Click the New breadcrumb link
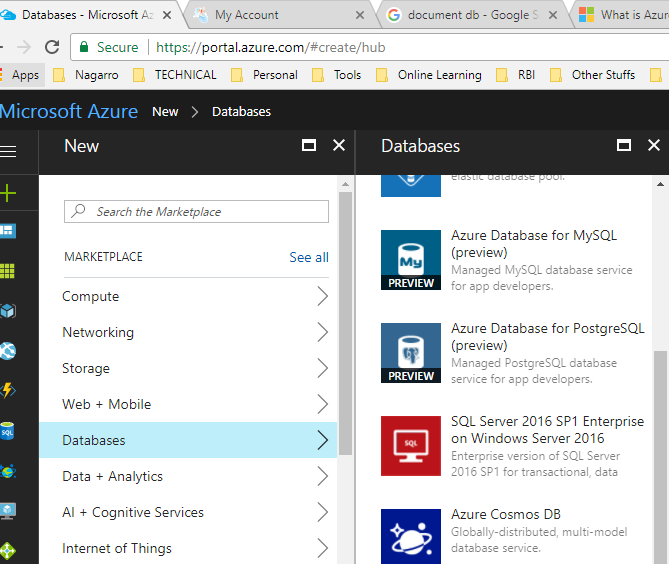This screenshot has height=564, width=669. pos(165,111)
